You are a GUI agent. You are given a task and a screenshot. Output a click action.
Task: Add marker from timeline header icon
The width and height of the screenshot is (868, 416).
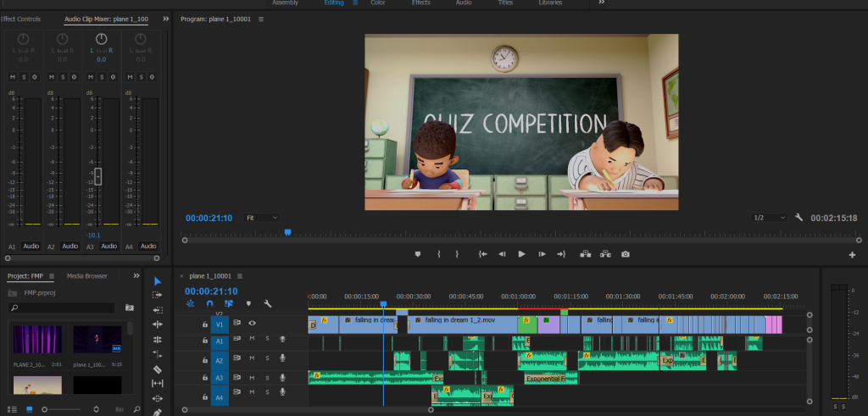point(248,303)
